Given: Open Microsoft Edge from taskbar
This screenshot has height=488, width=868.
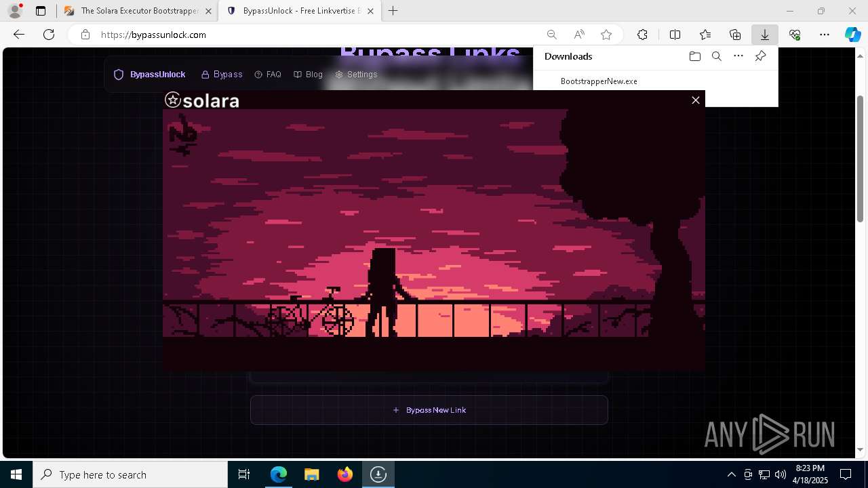Looking at the screenshot, I should (x=279, y=474).
